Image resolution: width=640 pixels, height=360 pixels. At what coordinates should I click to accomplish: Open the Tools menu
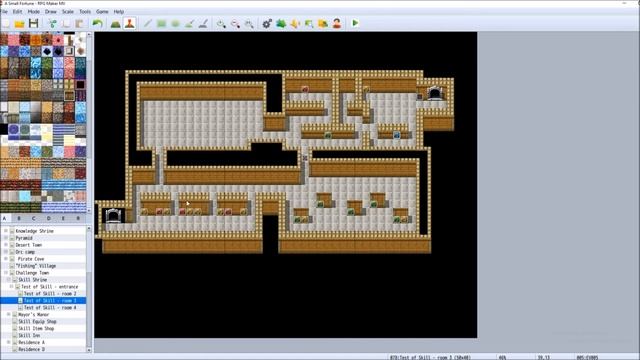click(85, 12)
